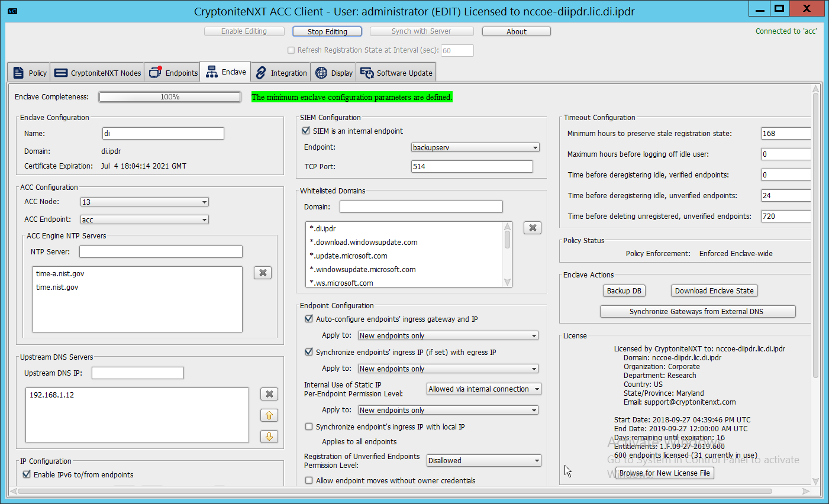Click the NTP Server input field
Screen dimensions: 829x504
(161, 251)
